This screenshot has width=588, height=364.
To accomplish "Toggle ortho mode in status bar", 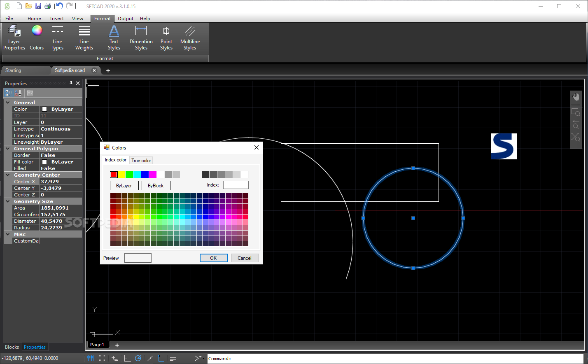I will click(x=127, y=358).
